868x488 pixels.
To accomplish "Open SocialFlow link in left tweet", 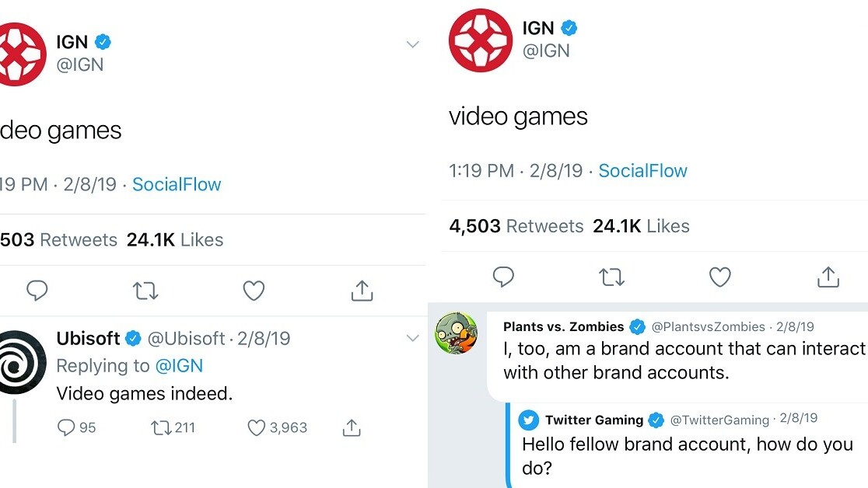I will tap(177, 184).
